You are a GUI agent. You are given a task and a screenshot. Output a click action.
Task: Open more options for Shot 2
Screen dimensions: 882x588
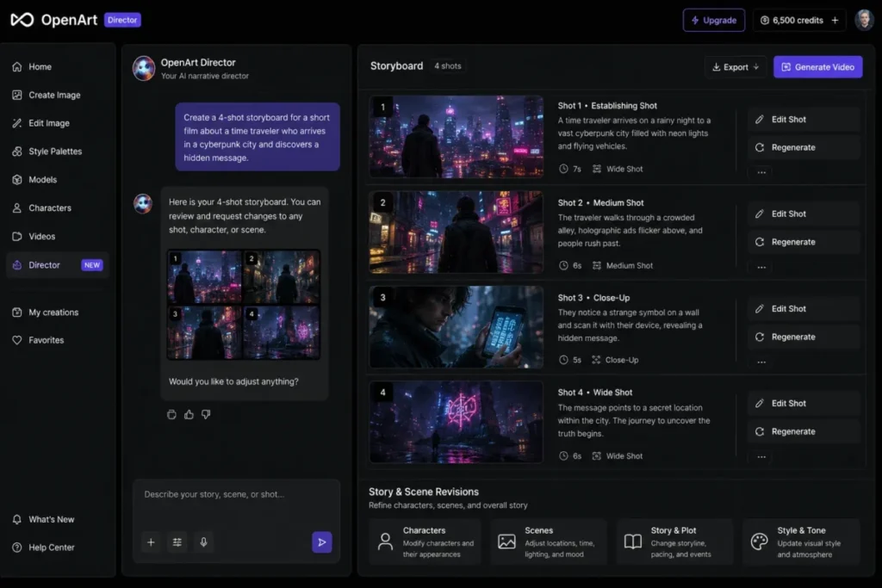coord(761,268)
